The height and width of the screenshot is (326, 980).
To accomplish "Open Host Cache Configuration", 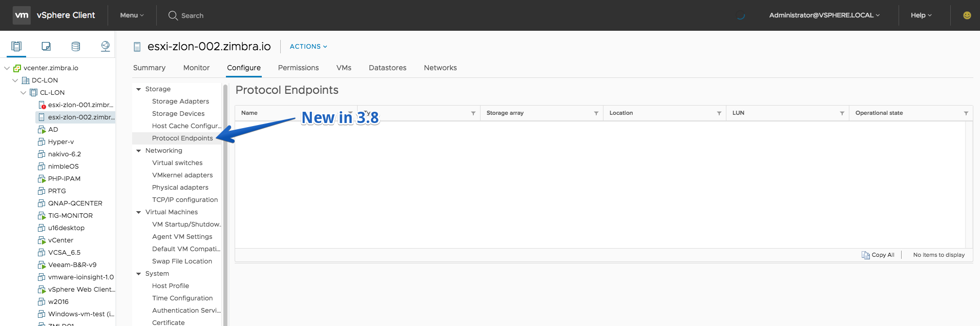I will [186, 126].
